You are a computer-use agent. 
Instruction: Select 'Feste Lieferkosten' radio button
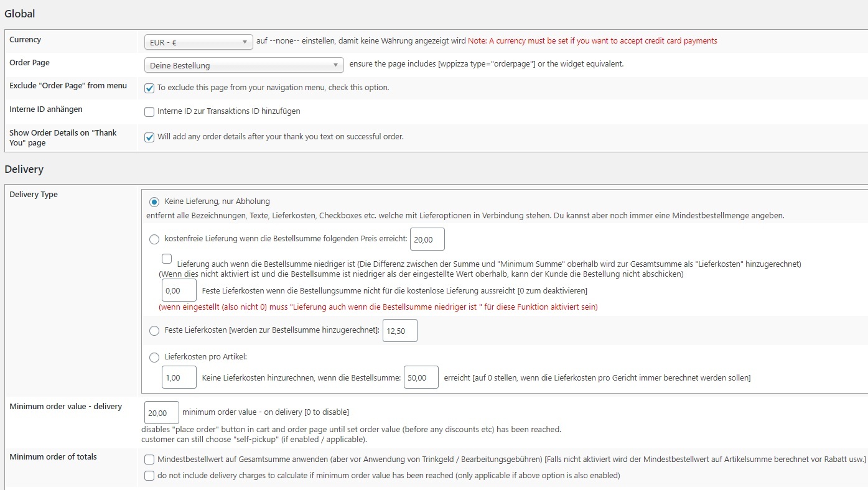coord(154,331)
